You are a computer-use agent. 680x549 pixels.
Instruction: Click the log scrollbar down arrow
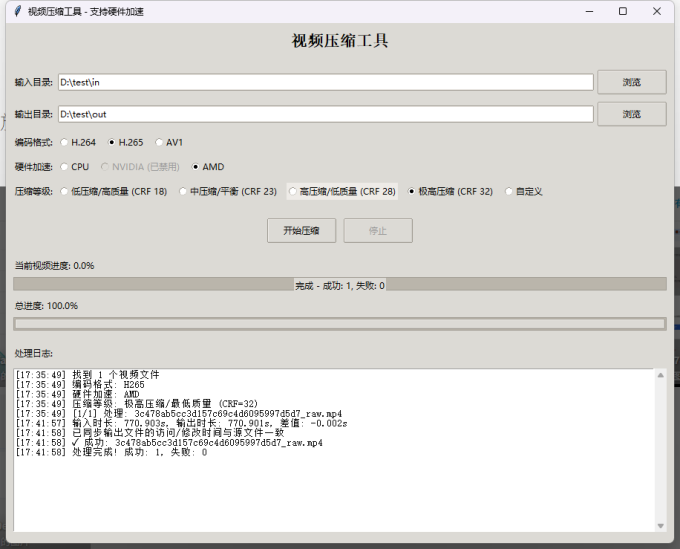pyautogui.click(x=660, y=526)
